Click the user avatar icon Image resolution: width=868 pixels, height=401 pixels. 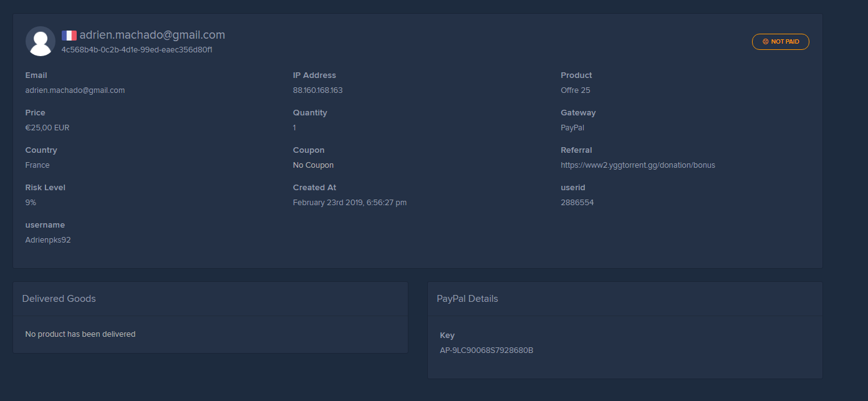41,41
